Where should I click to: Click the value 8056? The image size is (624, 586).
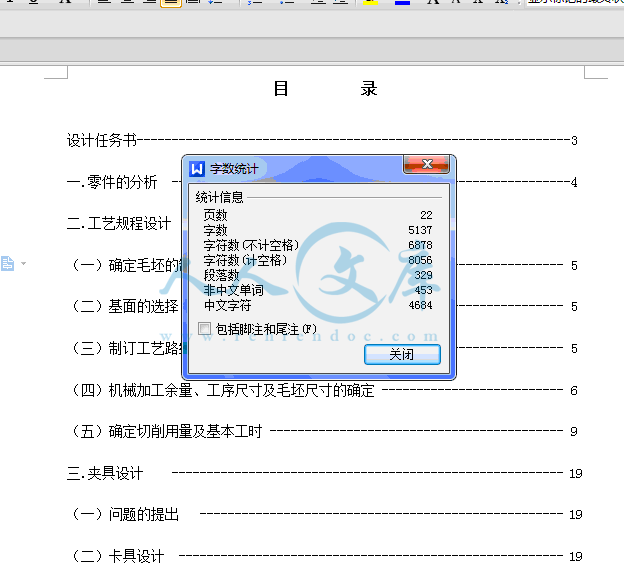coord(420,260)
